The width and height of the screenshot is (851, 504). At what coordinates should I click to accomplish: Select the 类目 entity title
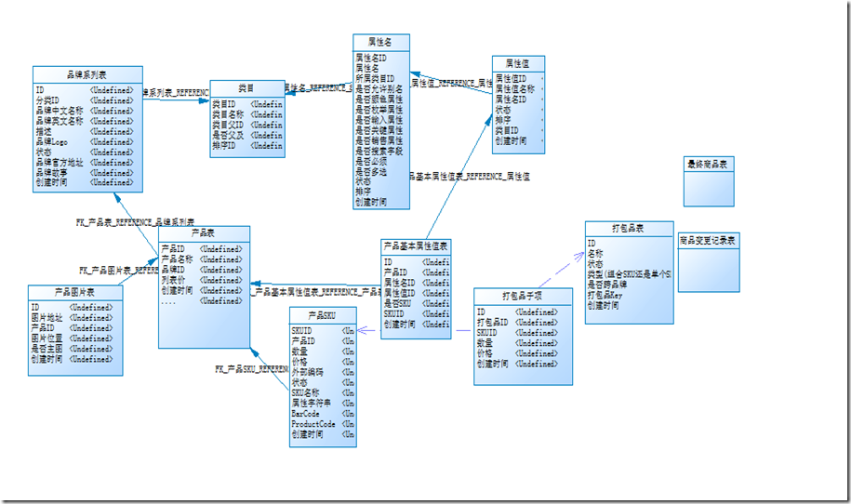[247, 88]
